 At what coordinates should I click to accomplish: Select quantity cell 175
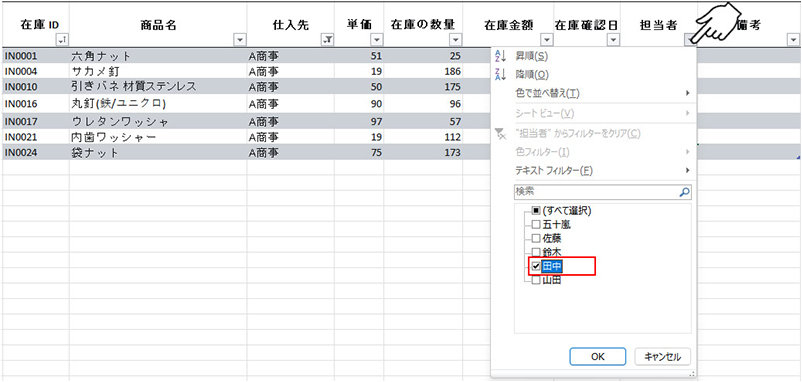pos(424,86)
